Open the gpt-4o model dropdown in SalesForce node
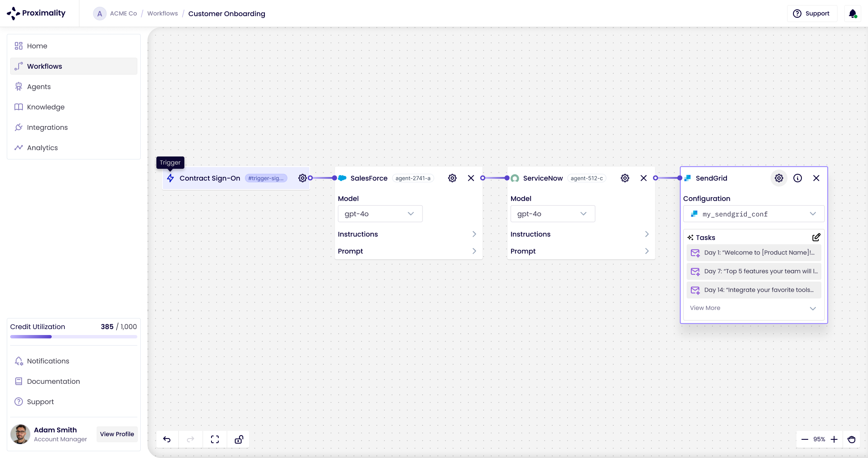The image size is (868, 458). tap(380, 214)
